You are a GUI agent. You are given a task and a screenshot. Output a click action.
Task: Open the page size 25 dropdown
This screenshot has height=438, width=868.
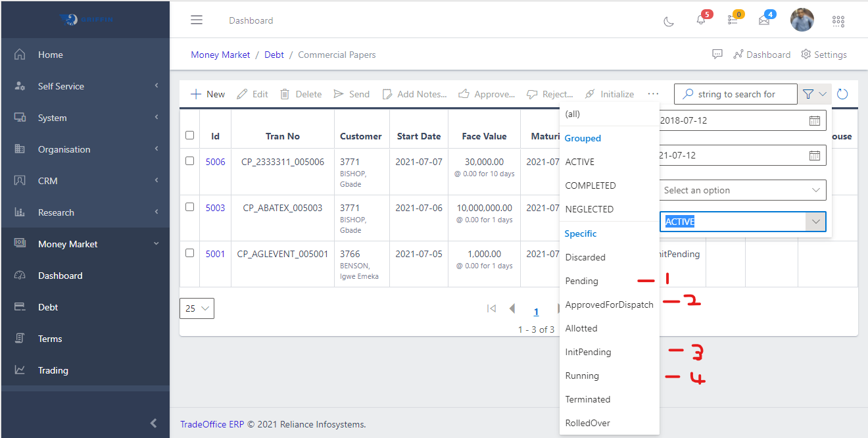coord(197,308)
